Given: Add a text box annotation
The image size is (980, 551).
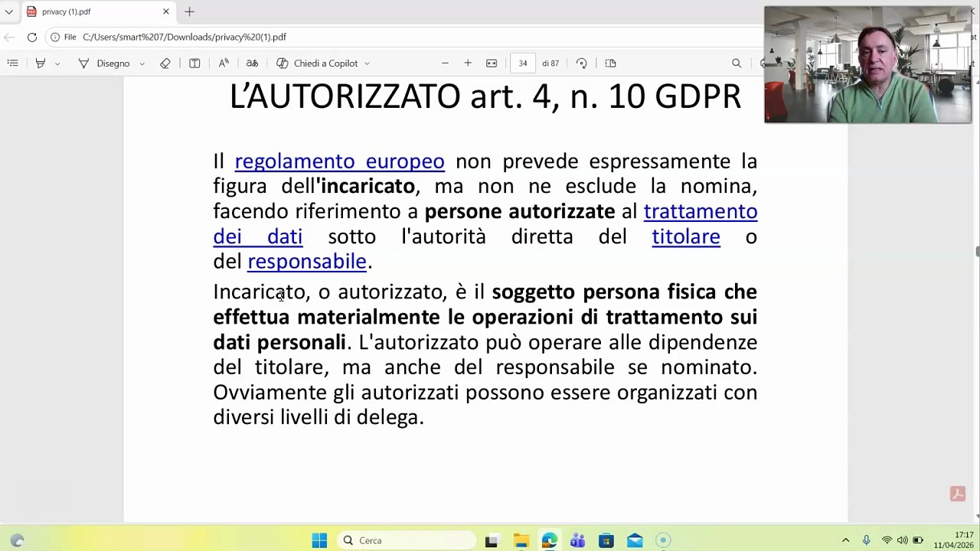Looking at the screenshot, I should coord(194,63).
